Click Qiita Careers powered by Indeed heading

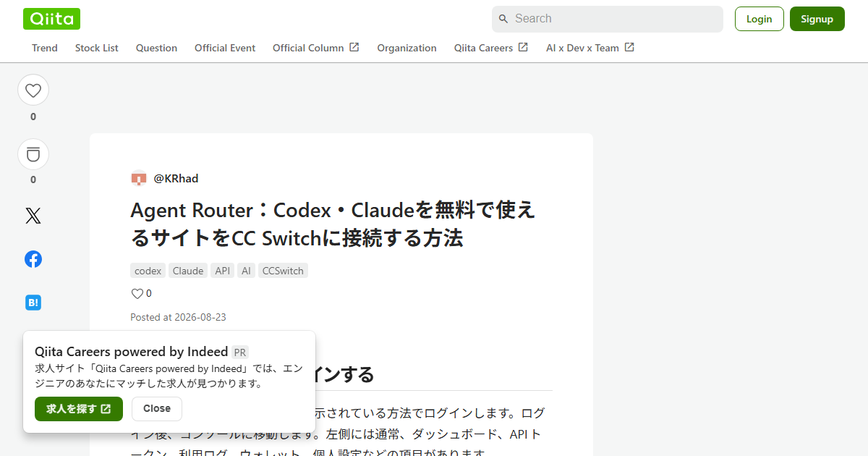point(131,352)
